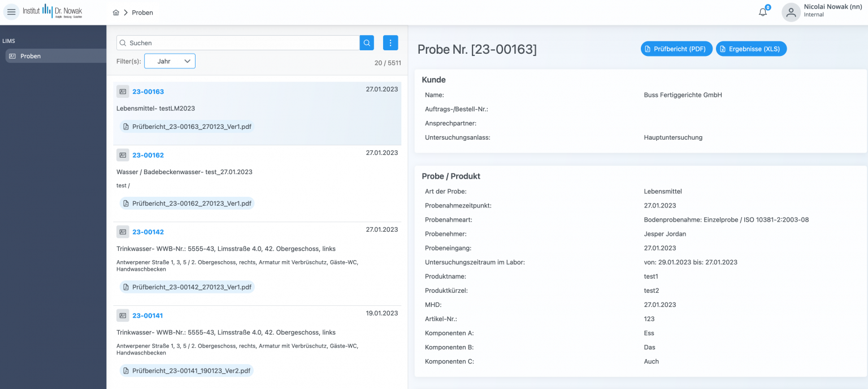Click the blue search button
The width and height of the screenshot is (868, 389).
367,42
